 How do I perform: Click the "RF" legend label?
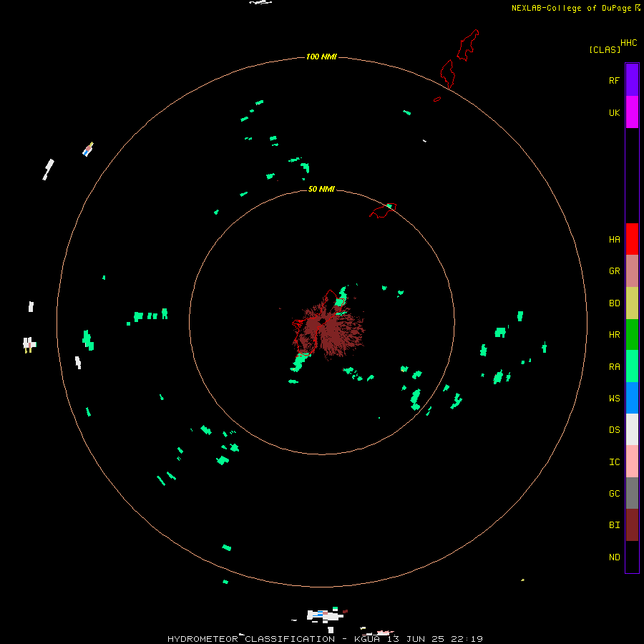point(614,80)
